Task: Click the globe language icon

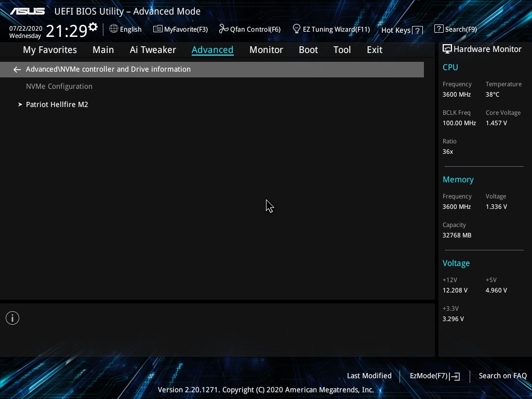Action: point(114,29)
